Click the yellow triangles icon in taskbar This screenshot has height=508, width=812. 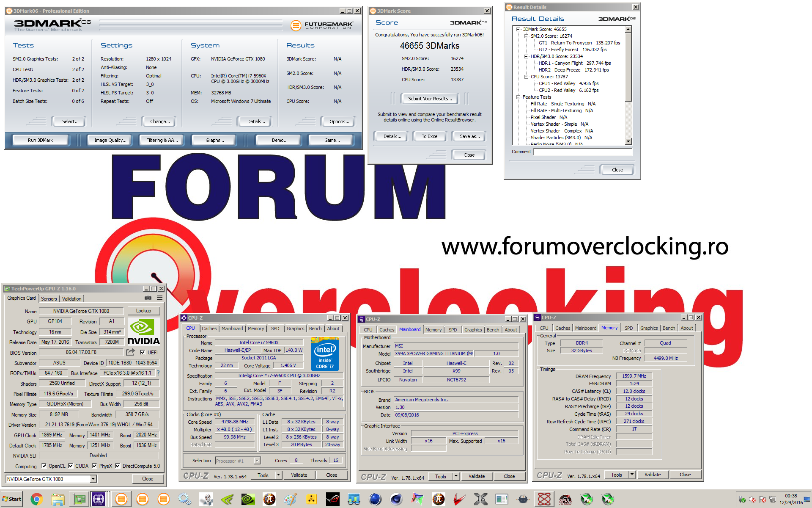pos(311,500)
